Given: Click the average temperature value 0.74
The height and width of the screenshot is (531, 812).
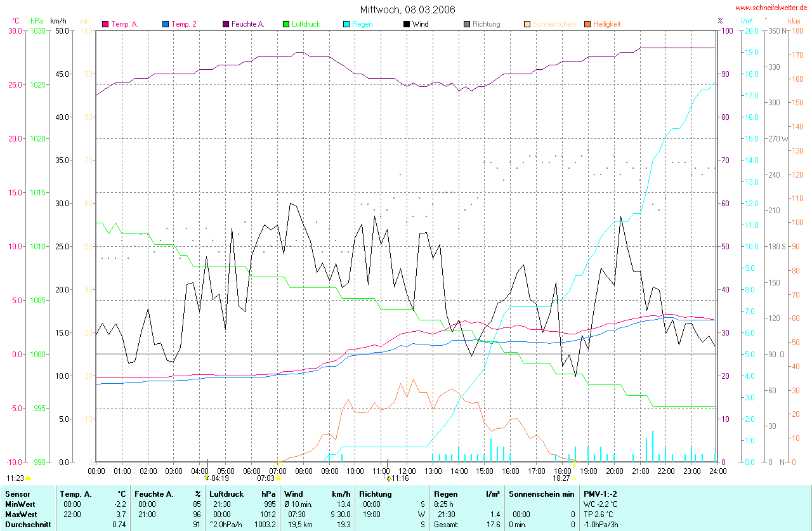Looking at the screenshot, I should click(121, 525).
